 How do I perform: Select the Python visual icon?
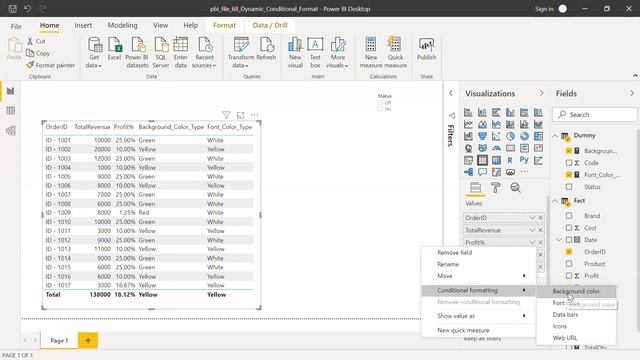(x=524, y=160)
